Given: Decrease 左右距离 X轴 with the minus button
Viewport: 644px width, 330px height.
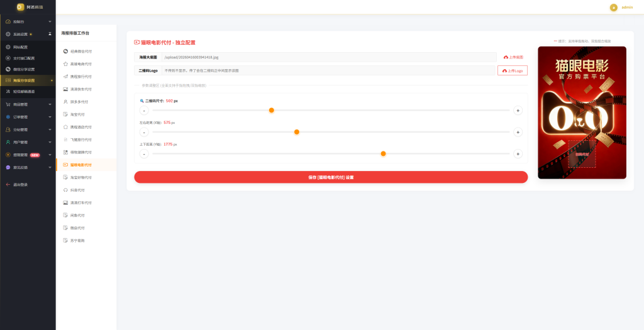Looking at the screenshot, I should (x=144, y=132).
